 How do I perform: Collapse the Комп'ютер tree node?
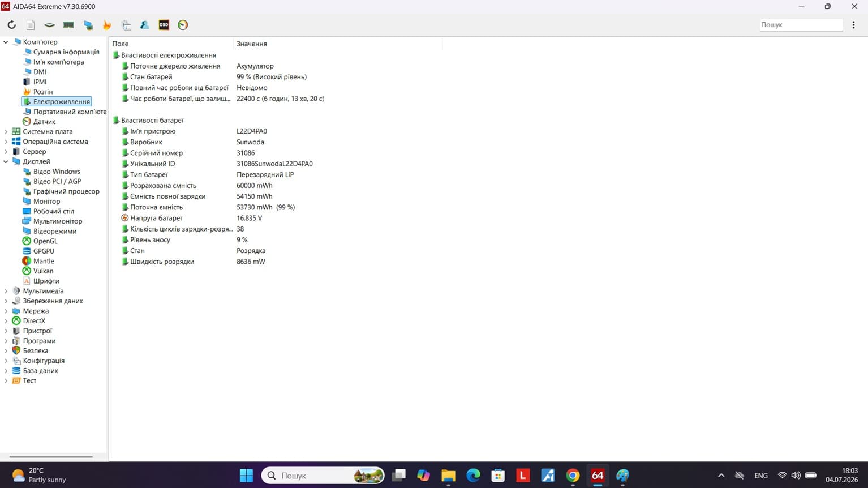tap(6, 42)
